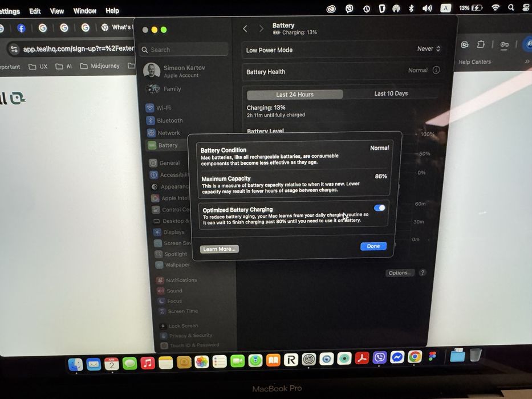Click the blue Done button
This screenshot has width=532, height=399.
tap(373, 246)
